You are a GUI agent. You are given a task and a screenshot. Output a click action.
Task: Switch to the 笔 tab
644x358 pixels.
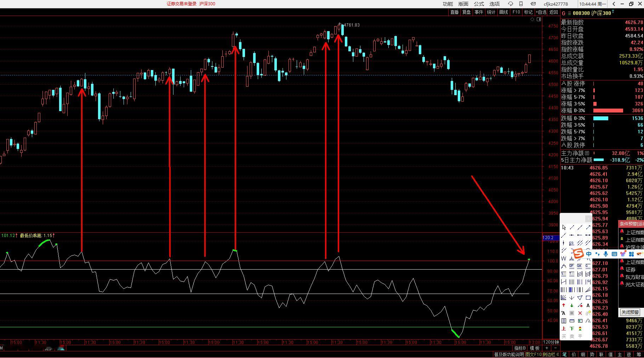coord(564,354)
